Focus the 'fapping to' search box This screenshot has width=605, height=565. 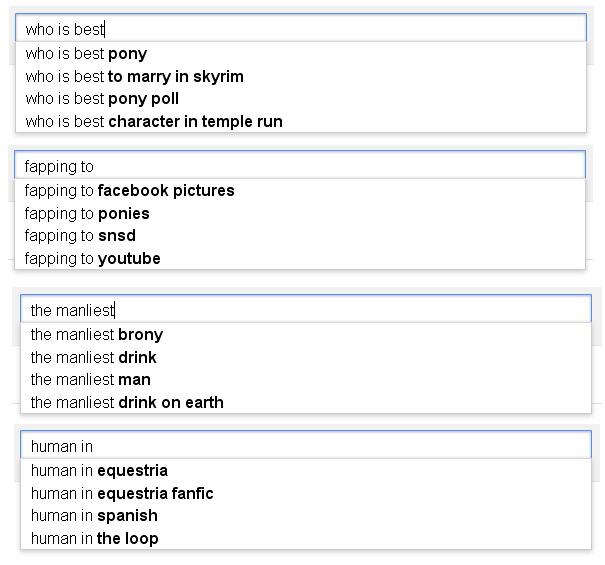click(x=300, y=166)
